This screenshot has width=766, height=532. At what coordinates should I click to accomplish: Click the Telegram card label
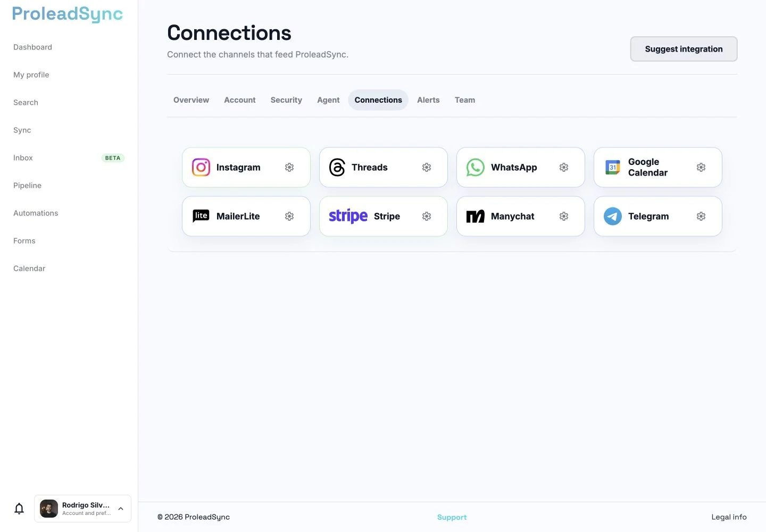pos(649,217)
